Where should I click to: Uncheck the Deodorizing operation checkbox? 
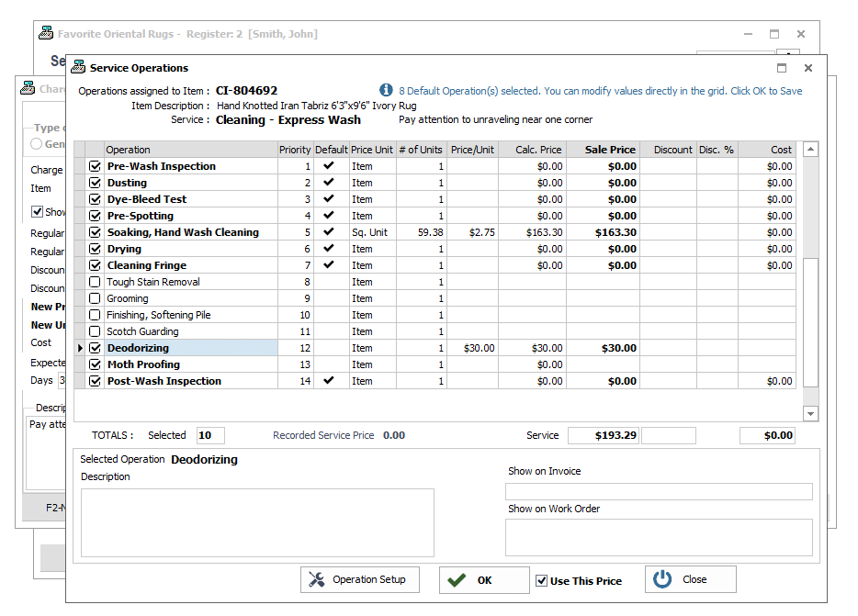point(96,348)
